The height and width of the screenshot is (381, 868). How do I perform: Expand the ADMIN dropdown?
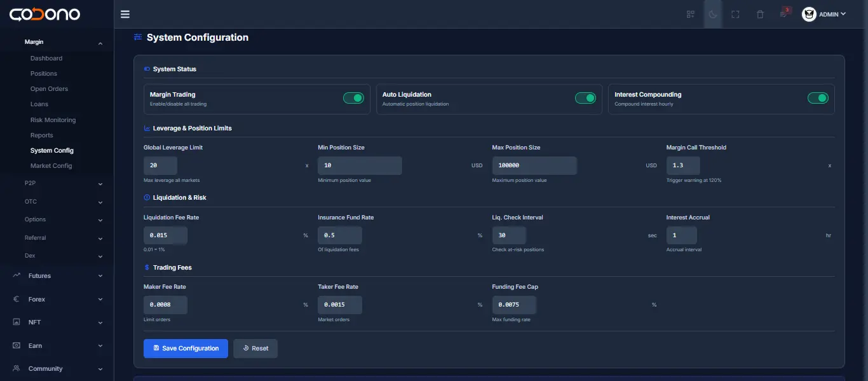pos(829,14)
